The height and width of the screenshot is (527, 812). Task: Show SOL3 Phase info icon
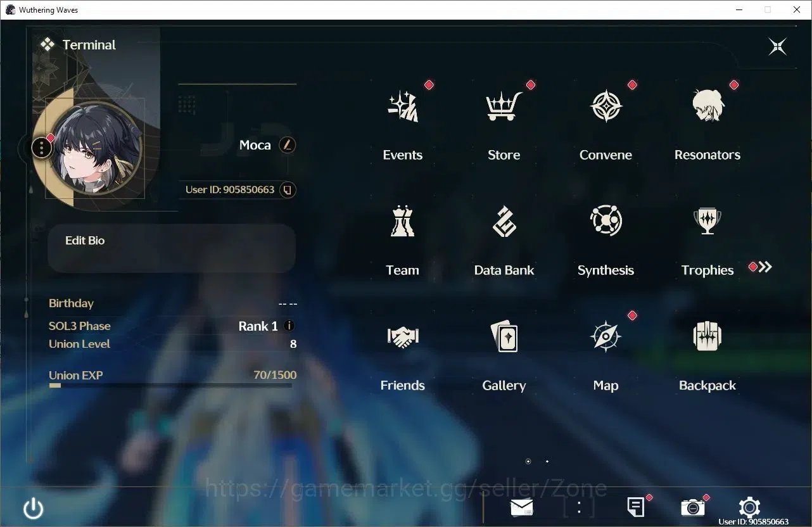[x=289, y=326]
